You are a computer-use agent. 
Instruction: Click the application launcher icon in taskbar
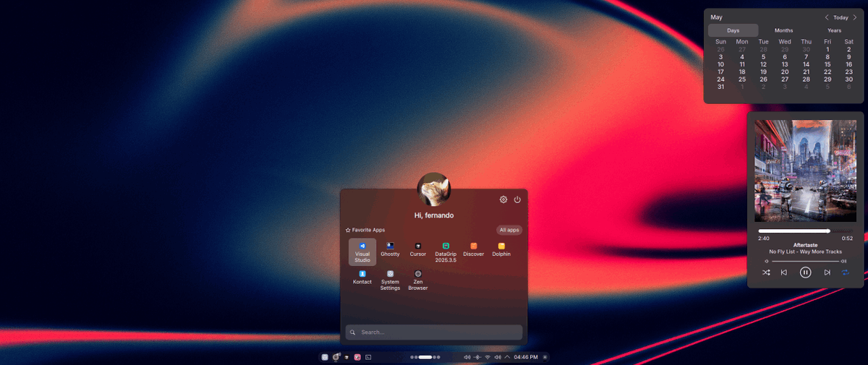[x=325, y=357]
